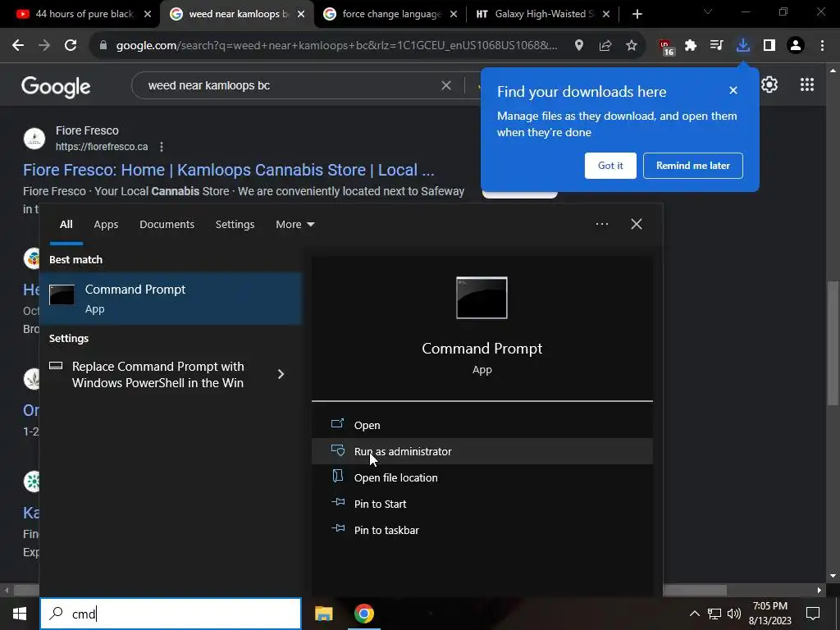Screen dimensions: 840x630
Task: Open the Chrome three-dot menu
Action: (x=822, y=46)
